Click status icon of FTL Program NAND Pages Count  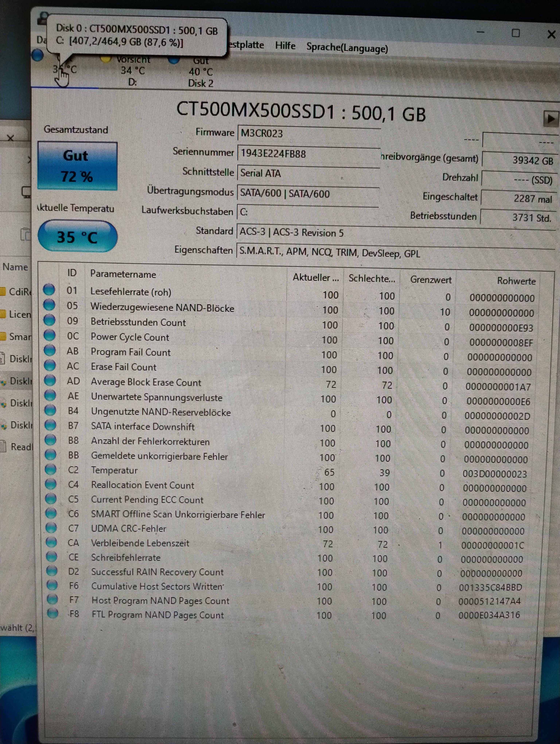point(52,613)
